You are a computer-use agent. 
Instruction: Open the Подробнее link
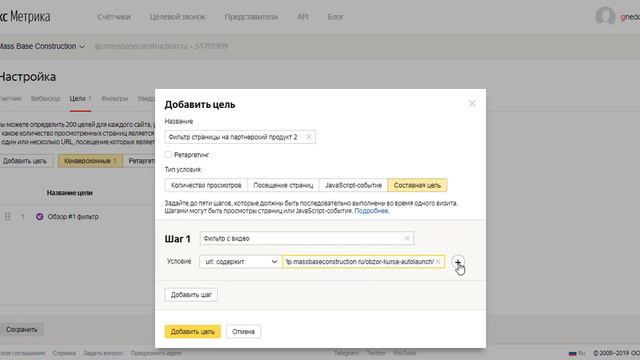(371, 211)
